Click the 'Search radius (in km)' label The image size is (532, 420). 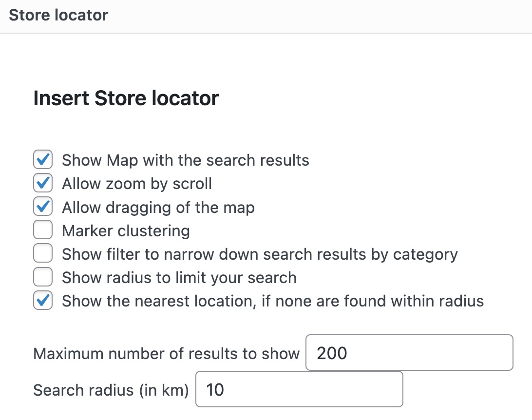click(111, 390)
